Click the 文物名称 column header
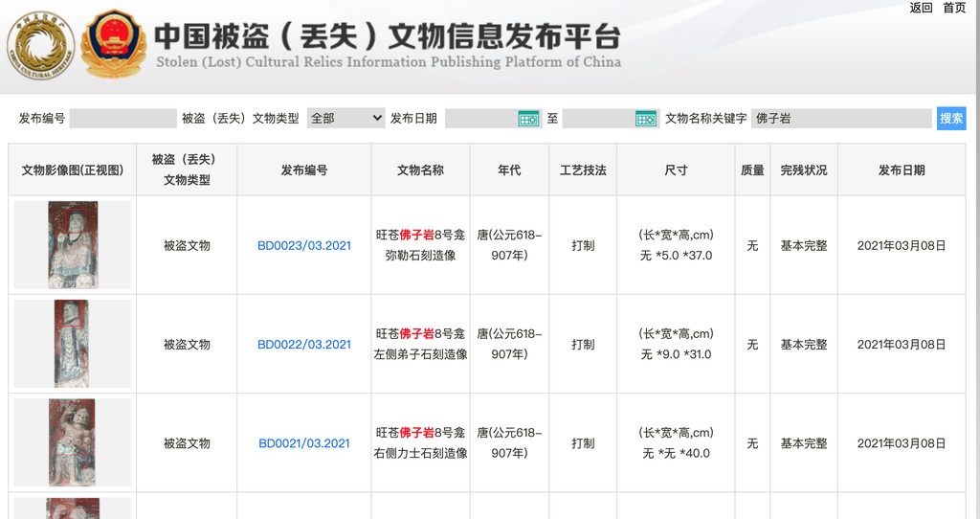 tap(420, 170)
